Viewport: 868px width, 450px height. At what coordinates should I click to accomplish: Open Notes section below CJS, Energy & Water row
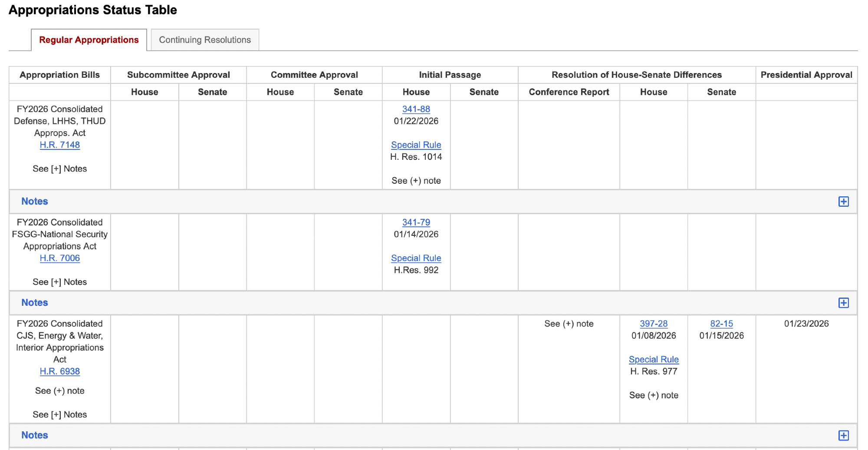point(35,435)
